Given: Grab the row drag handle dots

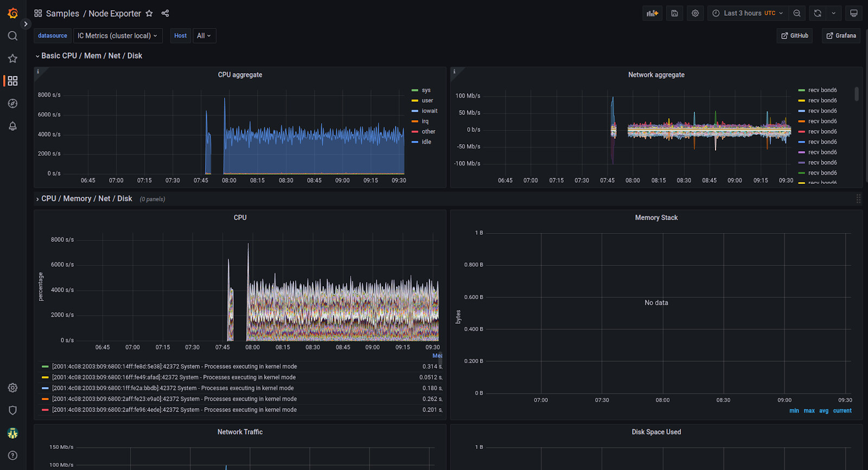Looking at the screenshot, I should pyautogui.click(x=858, y=199).
